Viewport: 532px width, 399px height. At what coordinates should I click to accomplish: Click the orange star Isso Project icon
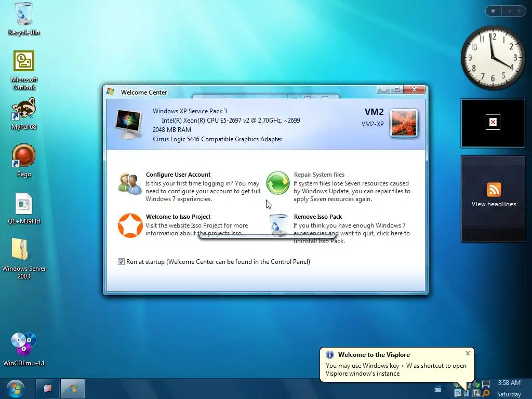click(130, 225)
